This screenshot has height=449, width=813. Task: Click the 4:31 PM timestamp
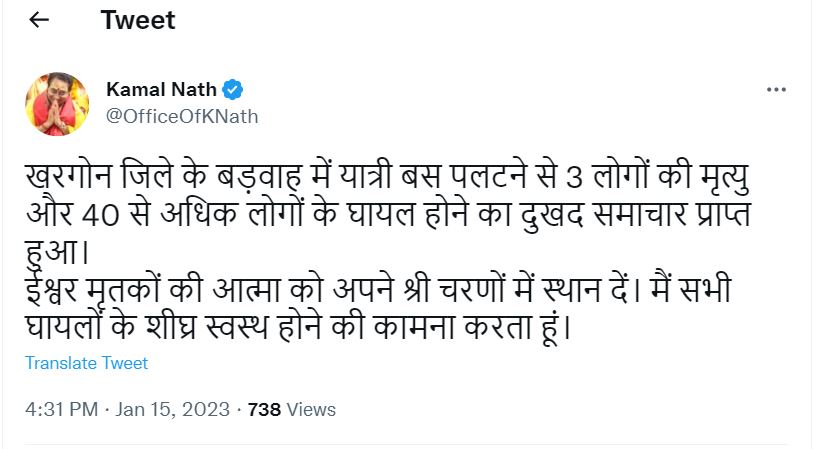tap(61, 409)
